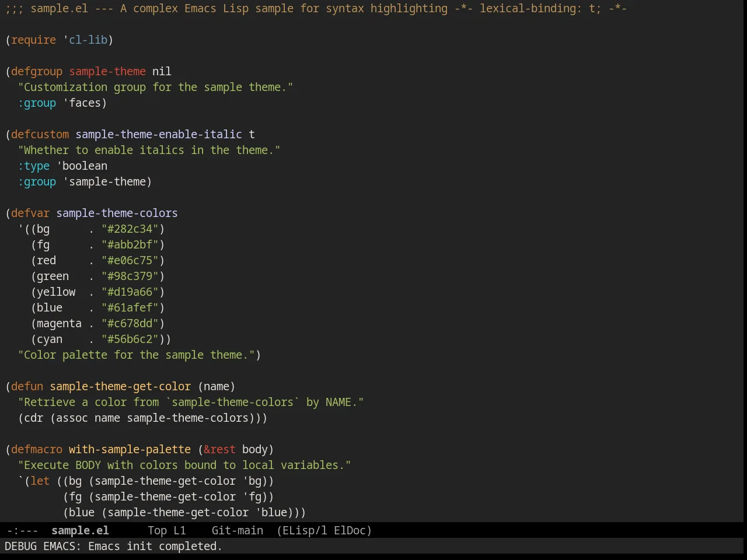Click the color string "#98c379"

(130, 276)
